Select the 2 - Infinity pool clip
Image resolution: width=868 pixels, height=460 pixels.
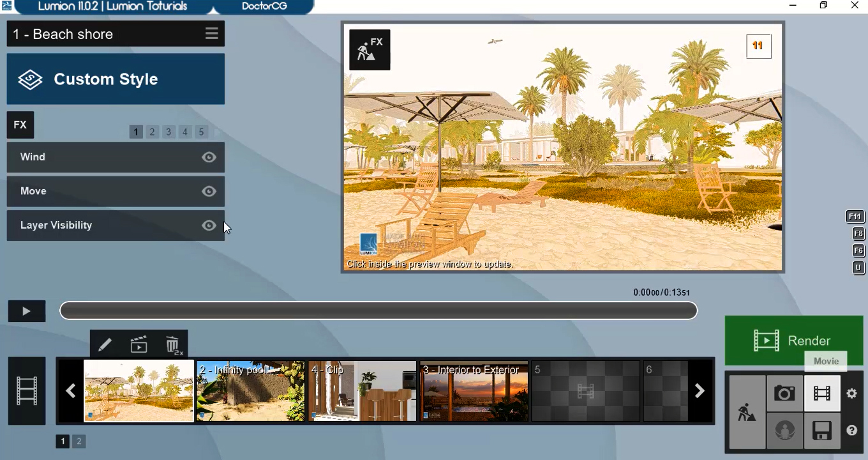point(251,391)
